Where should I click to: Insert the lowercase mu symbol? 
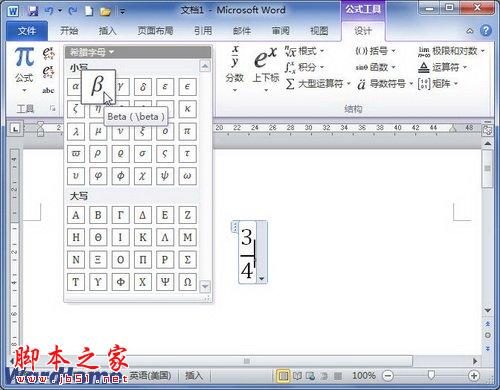[x=98, y=131]
